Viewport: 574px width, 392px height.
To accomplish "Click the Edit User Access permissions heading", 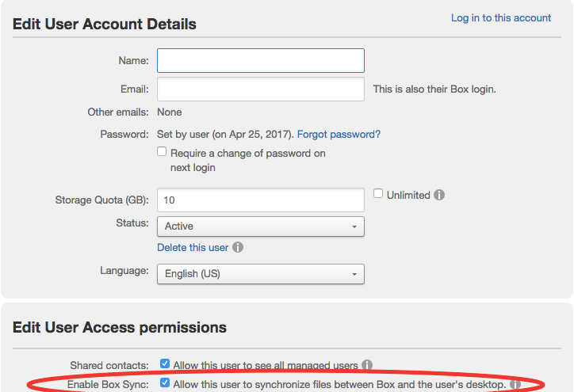I will click(x=120, y=327).
